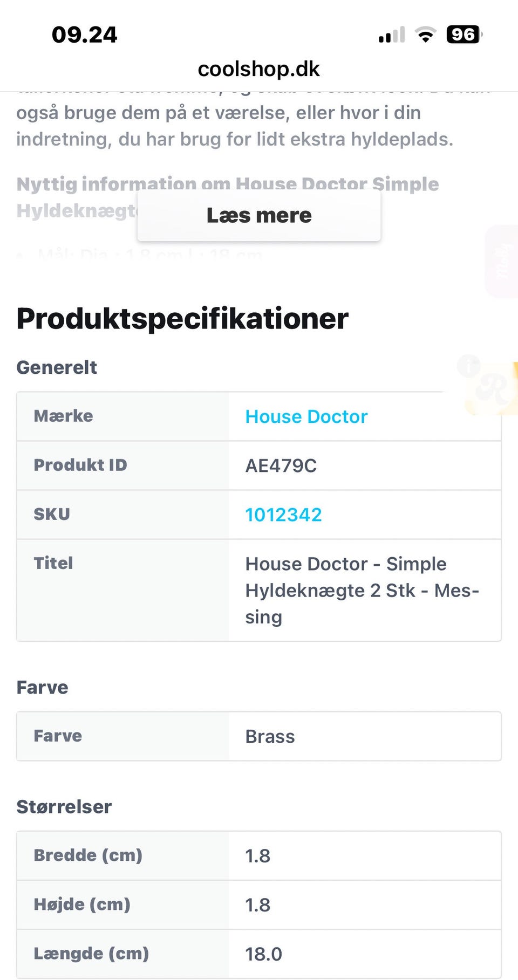Expand the description with Læs mere
This screenshot has width=518, height=980.
pyautogui.click(x=259, y=216)
